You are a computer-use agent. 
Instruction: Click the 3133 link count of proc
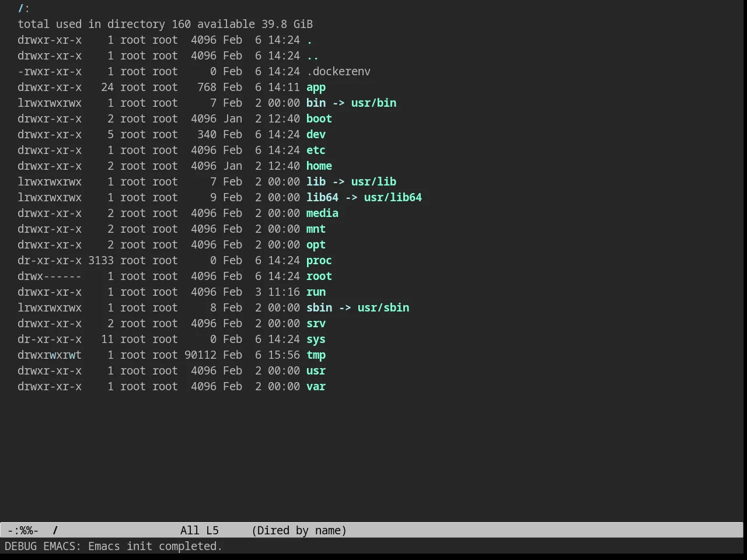(101, 261)
